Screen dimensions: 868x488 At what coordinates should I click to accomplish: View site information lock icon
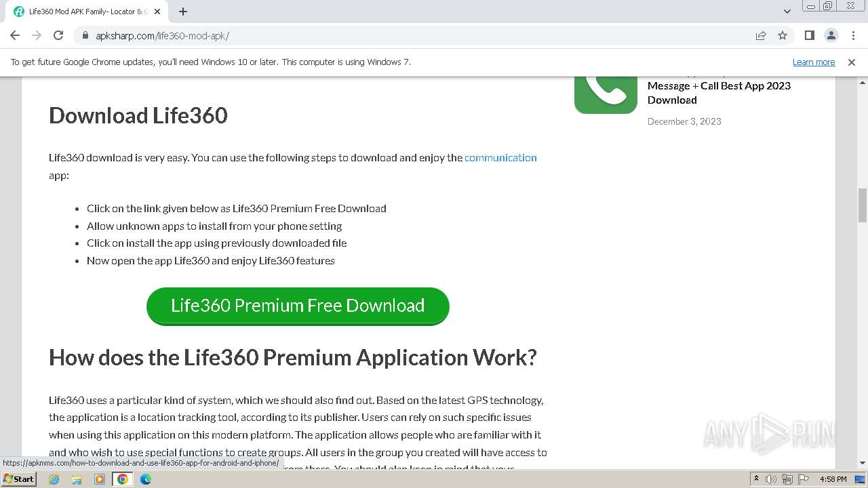[x=85, y=35]
